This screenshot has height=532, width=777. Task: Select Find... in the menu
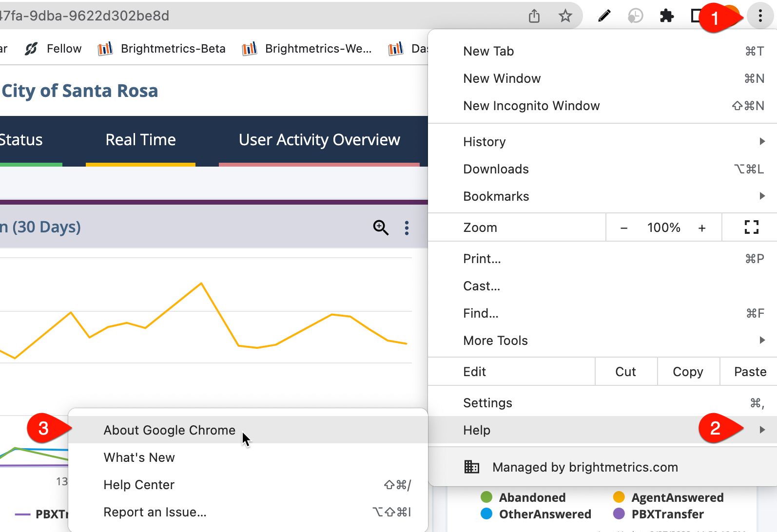coord(602,313)
